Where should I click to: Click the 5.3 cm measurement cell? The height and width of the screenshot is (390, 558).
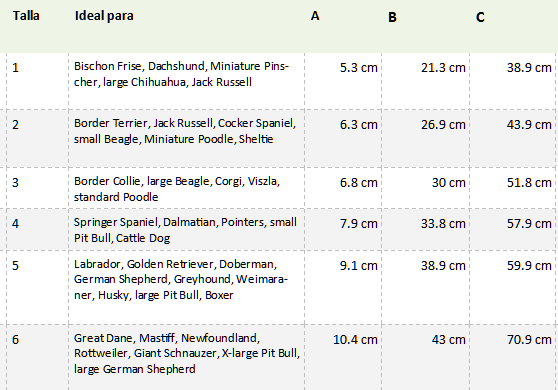click(x=343, y=81)
